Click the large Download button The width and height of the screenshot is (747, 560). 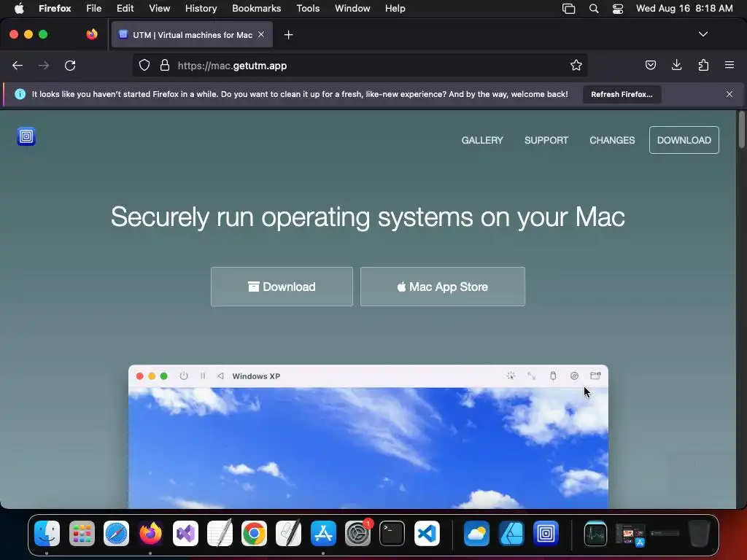pyautogui.click(x=282, y=287)
